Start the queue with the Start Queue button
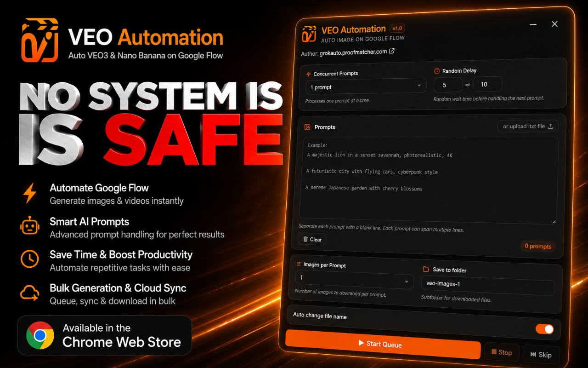The image size is (588, 368). (x=383, y=344)
